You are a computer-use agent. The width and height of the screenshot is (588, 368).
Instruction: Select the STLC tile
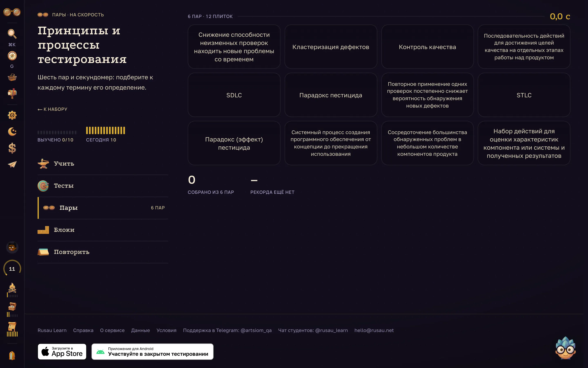click(x=524, y=95)
